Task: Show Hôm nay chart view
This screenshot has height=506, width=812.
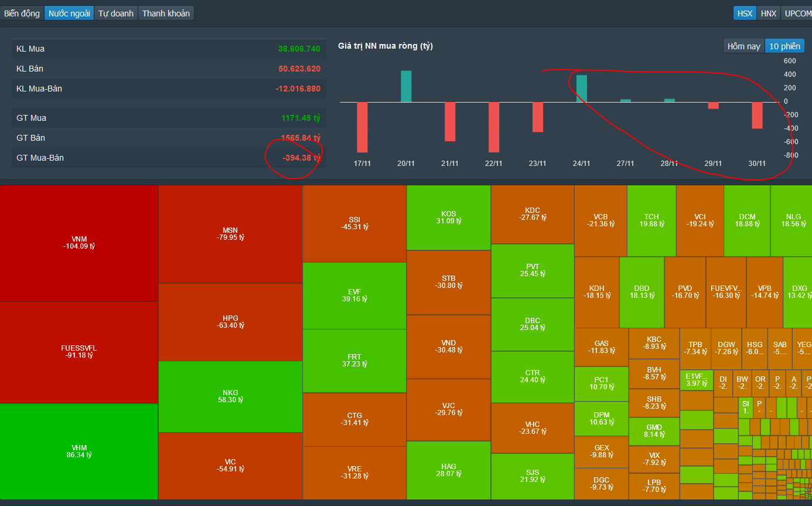Action: 744,46
